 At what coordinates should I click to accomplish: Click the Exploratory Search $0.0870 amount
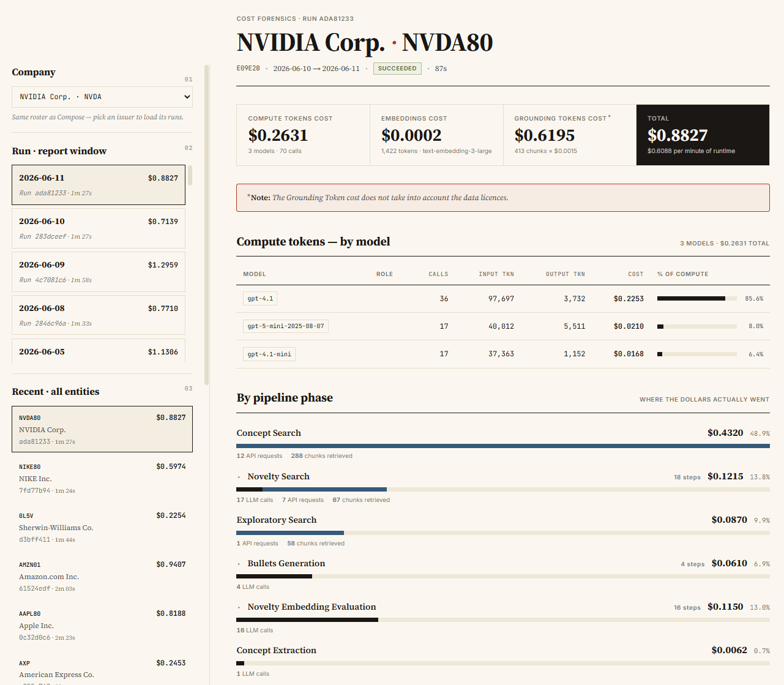pyautogui.click(x=729, y=520)
